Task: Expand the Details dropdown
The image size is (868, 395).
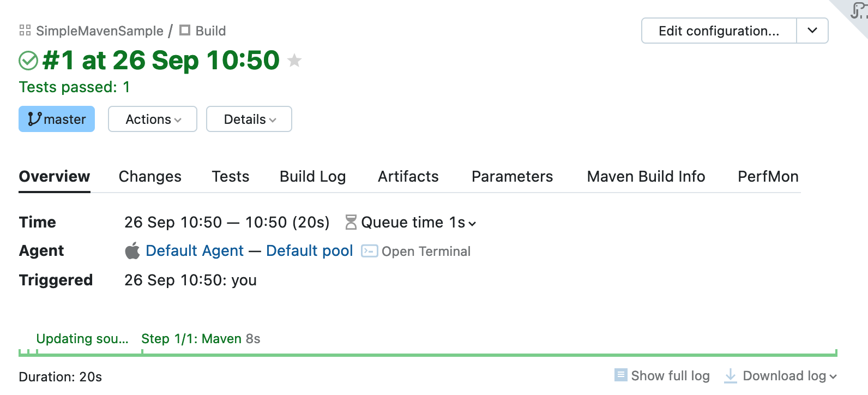Action: click(249, 119)
